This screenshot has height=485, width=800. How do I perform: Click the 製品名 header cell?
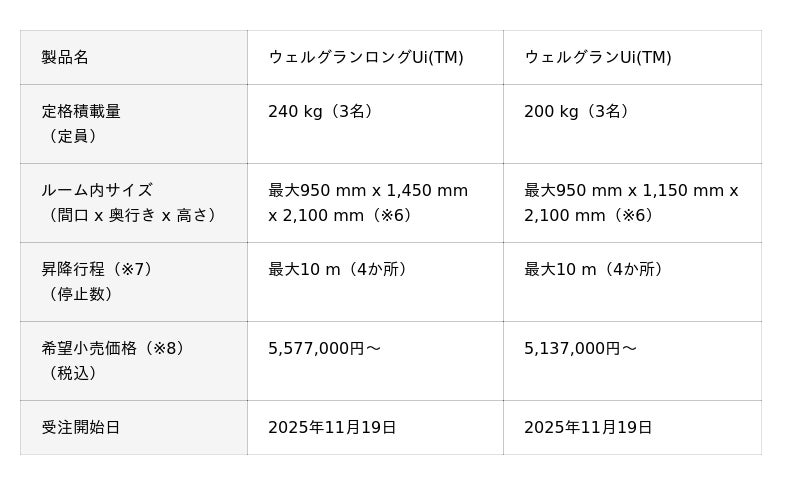click(65, 57)
